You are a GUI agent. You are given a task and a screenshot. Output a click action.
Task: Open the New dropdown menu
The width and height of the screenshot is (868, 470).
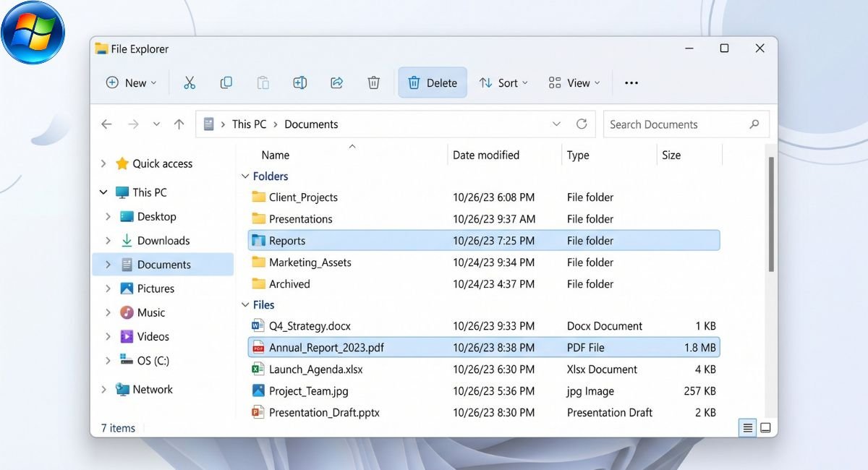pos(132,83)
